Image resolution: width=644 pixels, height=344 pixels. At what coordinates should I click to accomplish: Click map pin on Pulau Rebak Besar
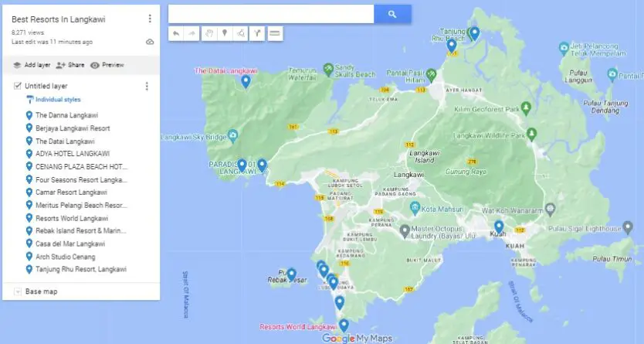pos(291,274)
